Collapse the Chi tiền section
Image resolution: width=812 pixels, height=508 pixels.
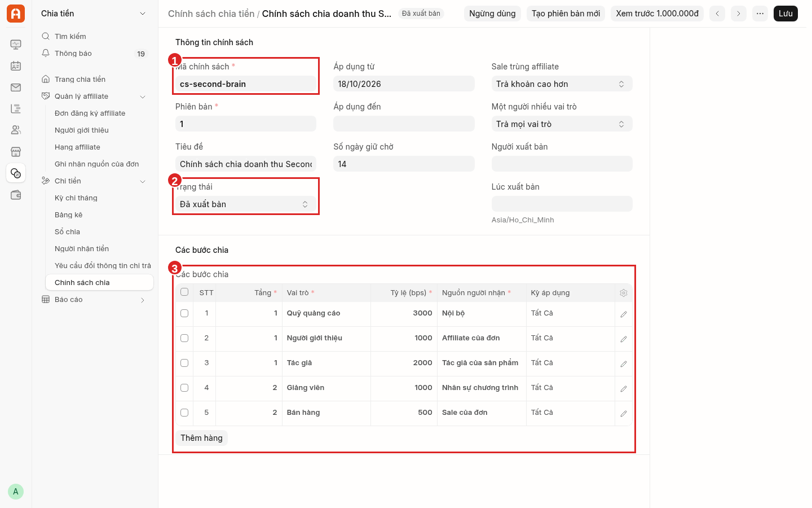tap(143, 181)
